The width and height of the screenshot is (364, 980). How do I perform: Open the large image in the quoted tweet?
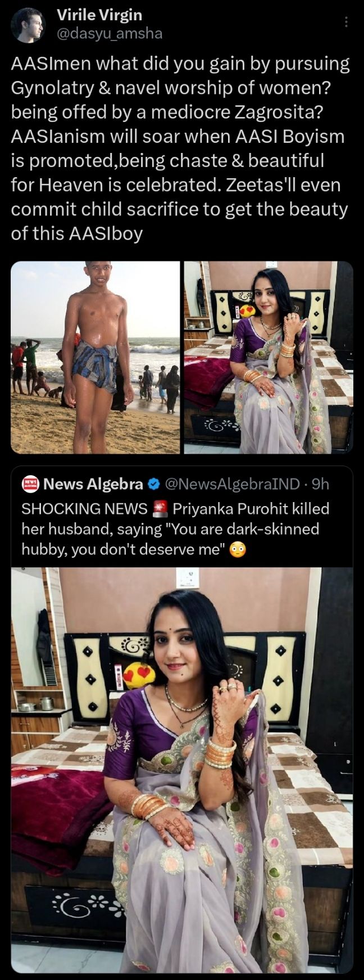click(x=182, y=770)
